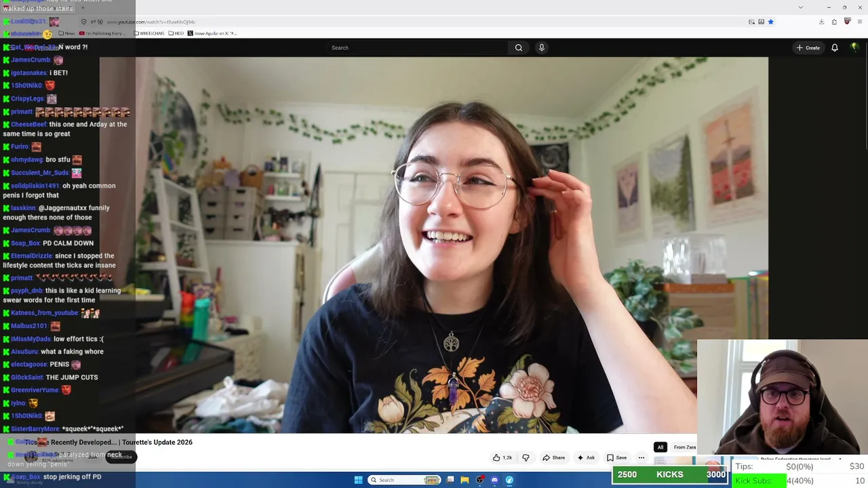Click username solidpliskin1491 in chat
This screenshot has height=488, width=868.
[35, 185]
